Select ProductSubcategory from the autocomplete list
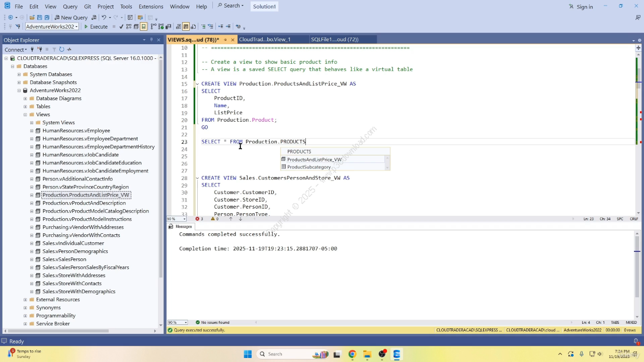This screenshot has height=362, width=644. [x=309, y=167]
